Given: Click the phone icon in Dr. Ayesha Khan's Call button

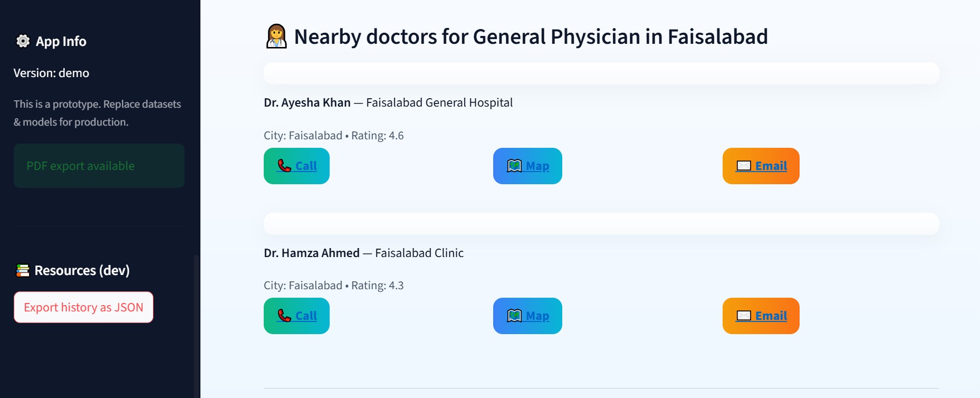Looking at the screenshot, I should [283, 165].
